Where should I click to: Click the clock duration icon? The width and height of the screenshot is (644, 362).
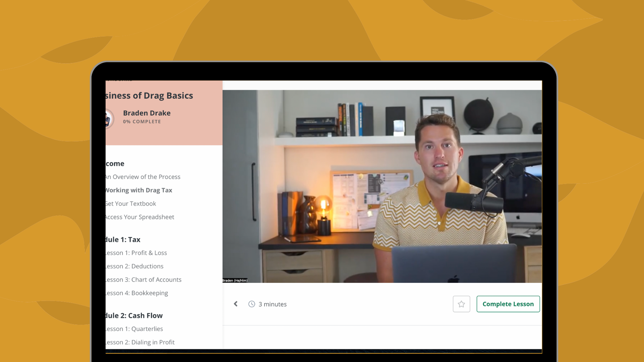(x=252, y=304)
